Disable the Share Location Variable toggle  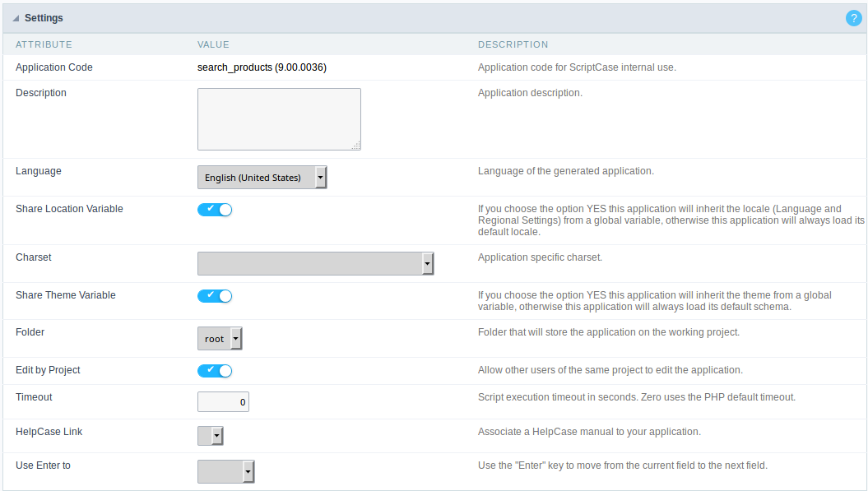[x=215, y=209]
